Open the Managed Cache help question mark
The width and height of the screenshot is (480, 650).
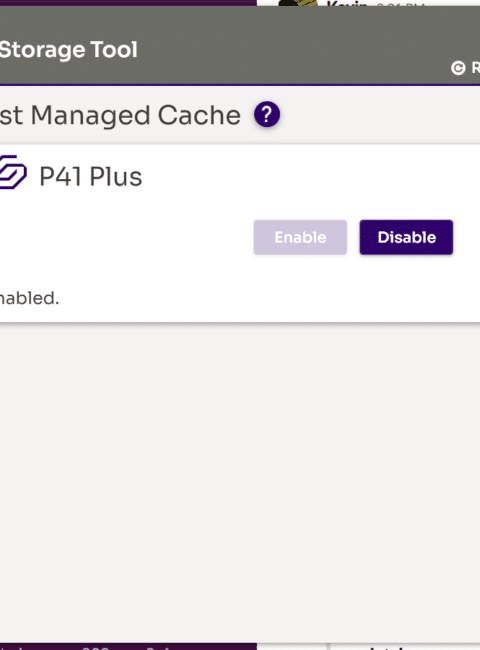(267, 114)
